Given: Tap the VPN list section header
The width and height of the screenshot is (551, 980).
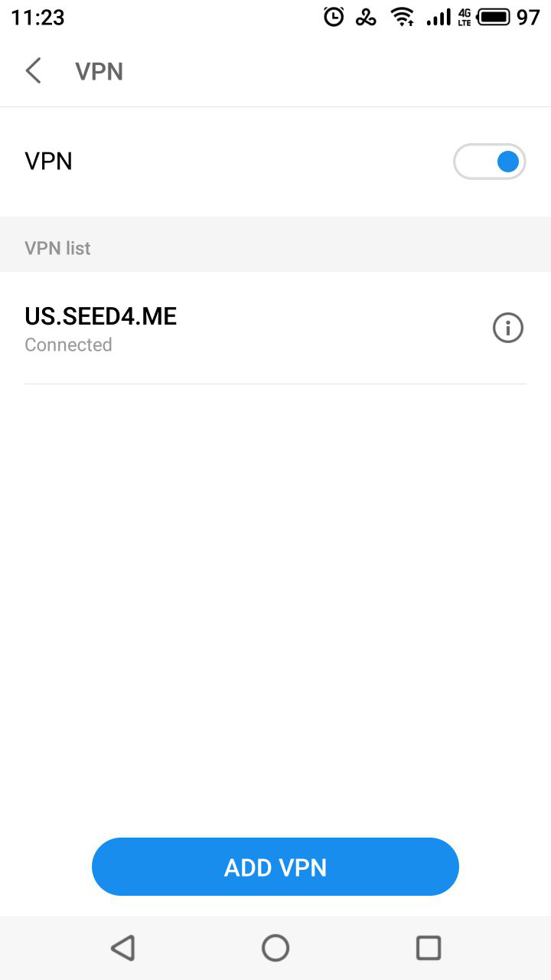Looking at the screenshot, I should pos(57,248).
